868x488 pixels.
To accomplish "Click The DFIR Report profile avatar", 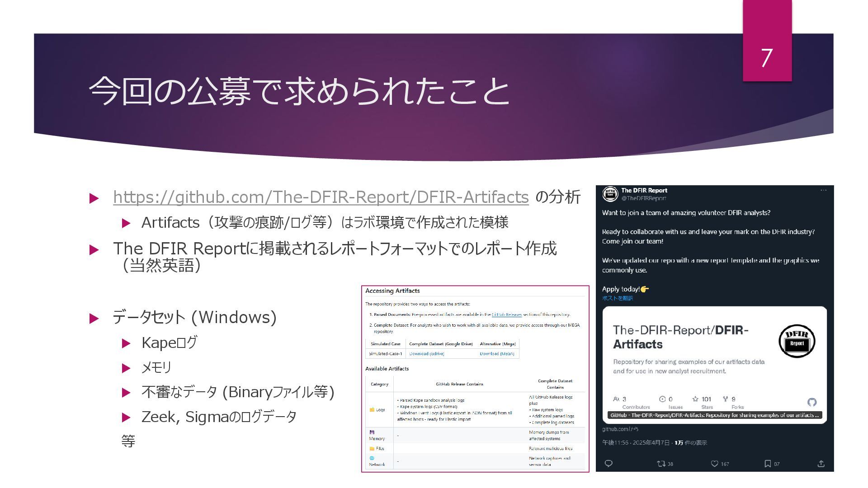I will [x=610, y=194].
